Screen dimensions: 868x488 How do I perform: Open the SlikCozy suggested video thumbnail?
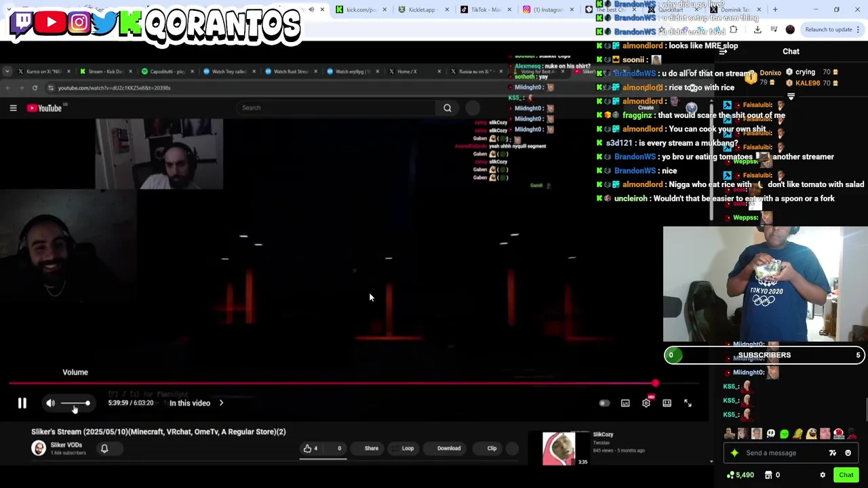(x=559, y=448)
